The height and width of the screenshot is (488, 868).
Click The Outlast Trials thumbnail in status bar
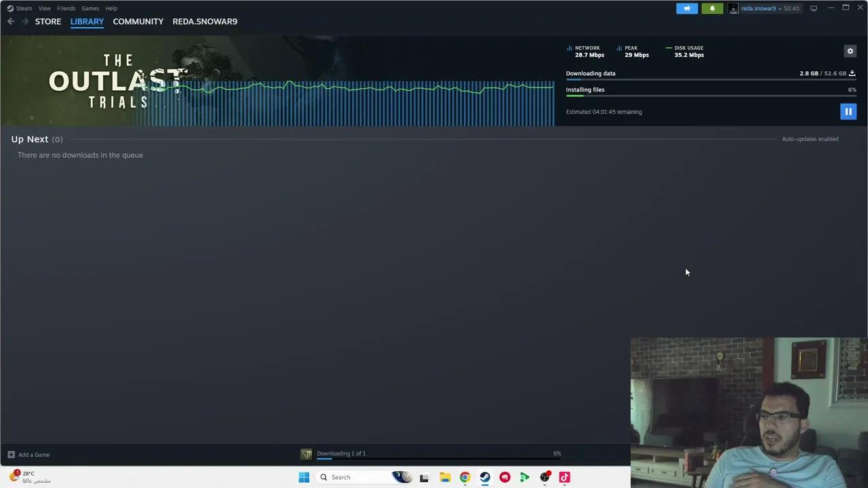click(x=307, y=454)
